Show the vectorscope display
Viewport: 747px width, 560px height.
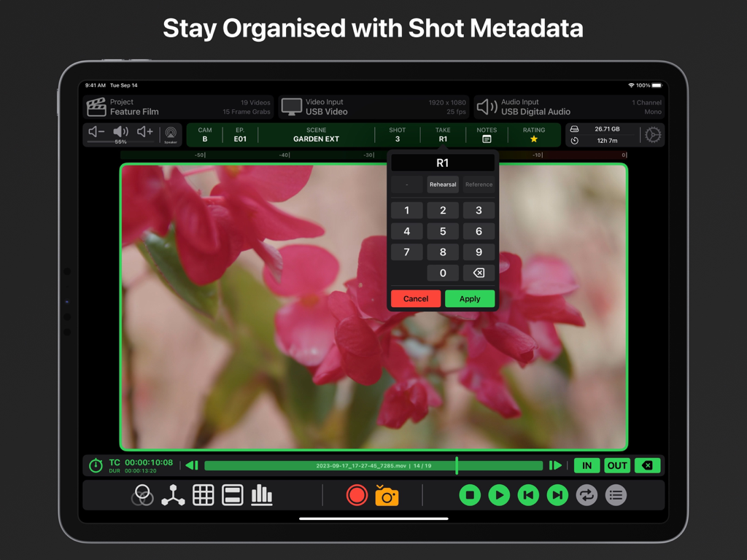(x=173, y=495)
